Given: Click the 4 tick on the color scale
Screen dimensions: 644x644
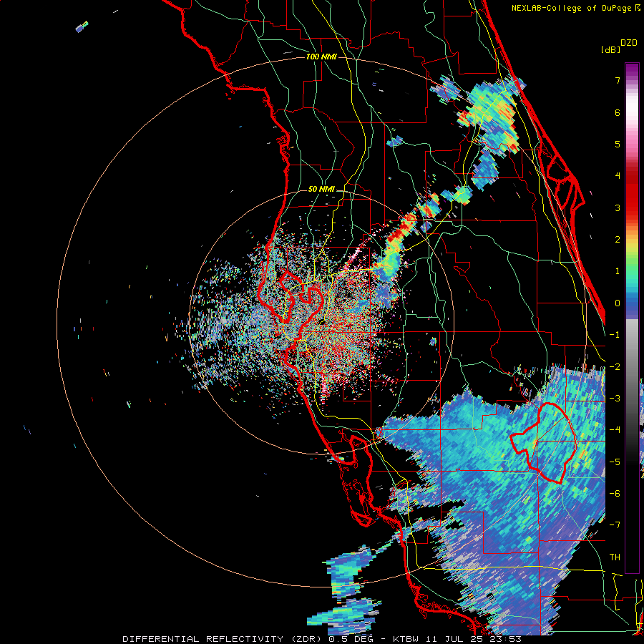Looking at the screenshot, I should (618, 176).
